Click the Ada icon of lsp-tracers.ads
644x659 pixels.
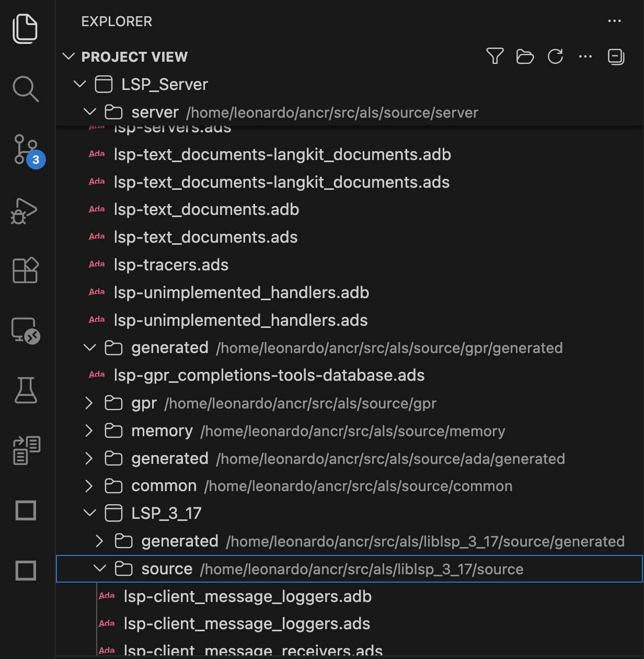[x=97, y=265]
